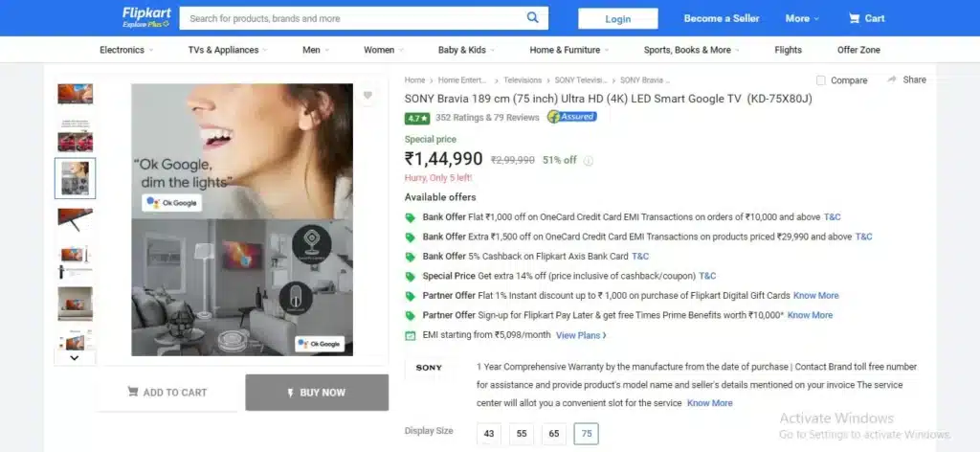The image size is (980, 452).
Task: Click the Login button
Action: point(617,19)
